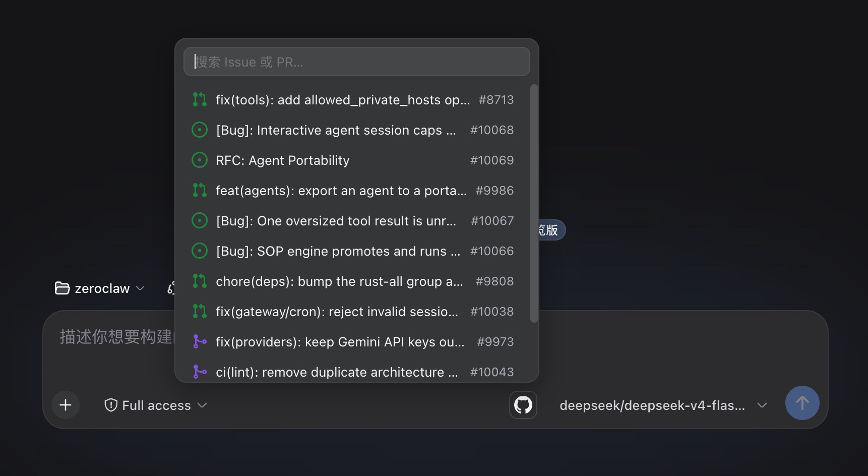This screenshot has height=476, width=868.
Task: Click PR number #9986
Action: coord(494,191)
